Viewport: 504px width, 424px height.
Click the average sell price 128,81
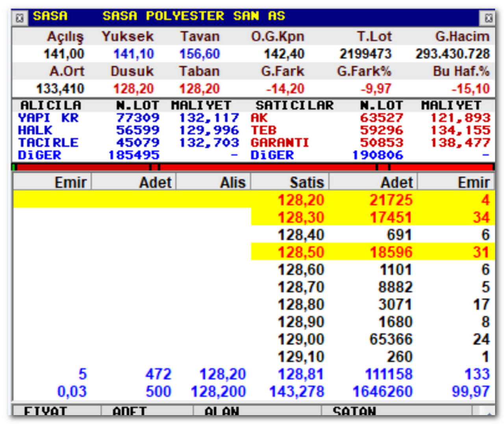[301, 374]
